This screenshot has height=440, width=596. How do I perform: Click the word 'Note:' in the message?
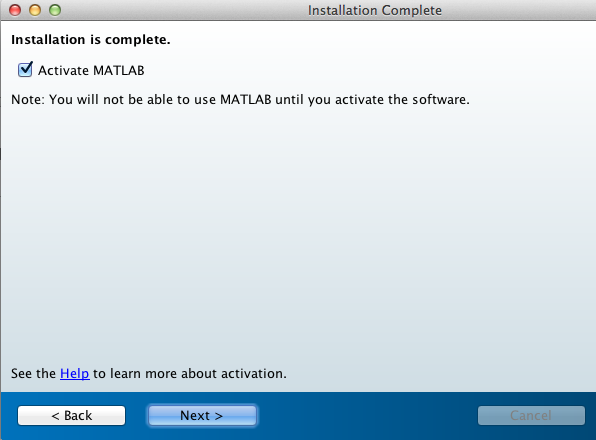coord(28,100)
